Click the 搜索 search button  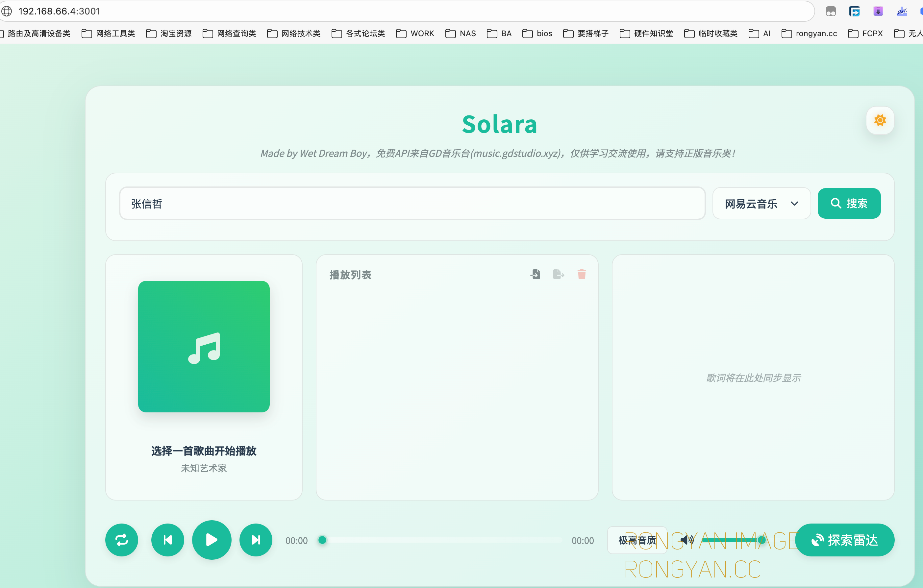tap(849, 203)
